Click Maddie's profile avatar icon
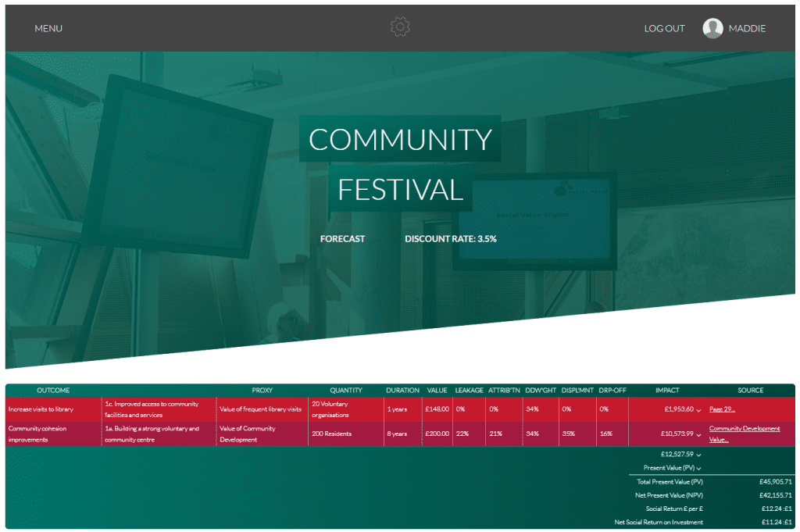 click(712, 28)
